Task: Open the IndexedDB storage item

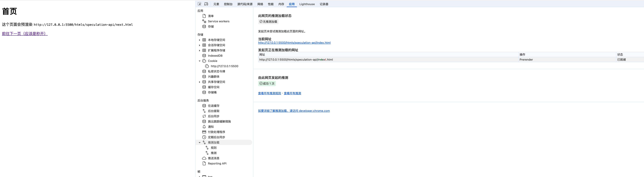Action: [x=215, y=56]
